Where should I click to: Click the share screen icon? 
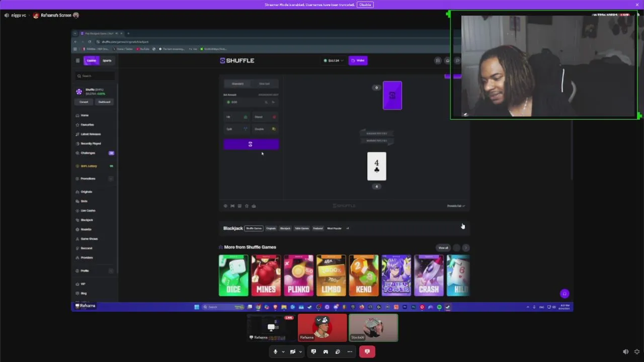coord(313,351)
